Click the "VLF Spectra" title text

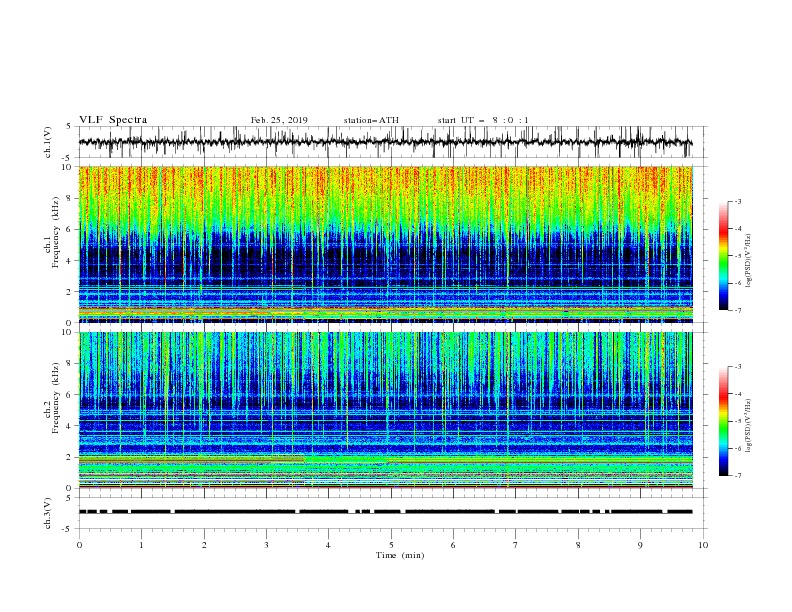(113, 120)
